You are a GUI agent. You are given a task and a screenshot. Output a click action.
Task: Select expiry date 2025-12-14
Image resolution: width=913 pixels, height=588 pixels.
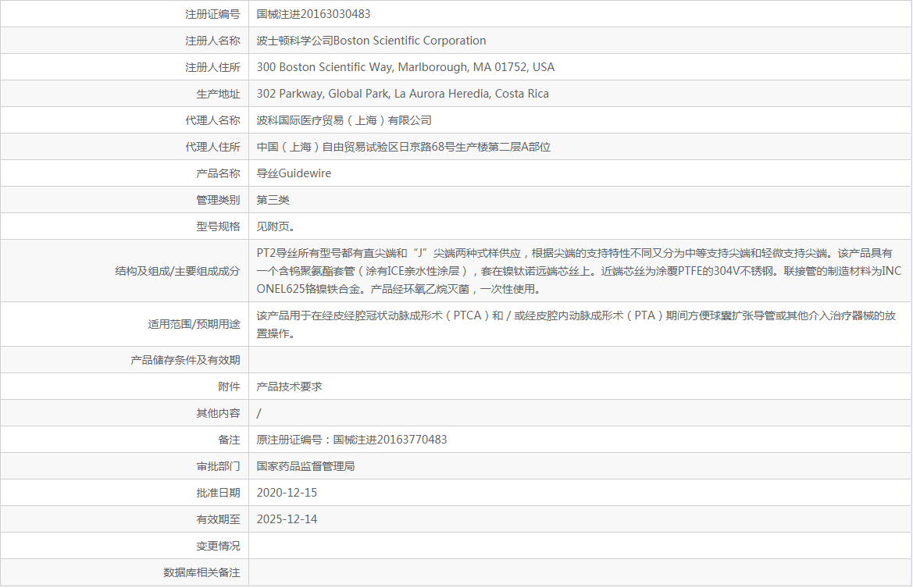click(x=287, y=519)
